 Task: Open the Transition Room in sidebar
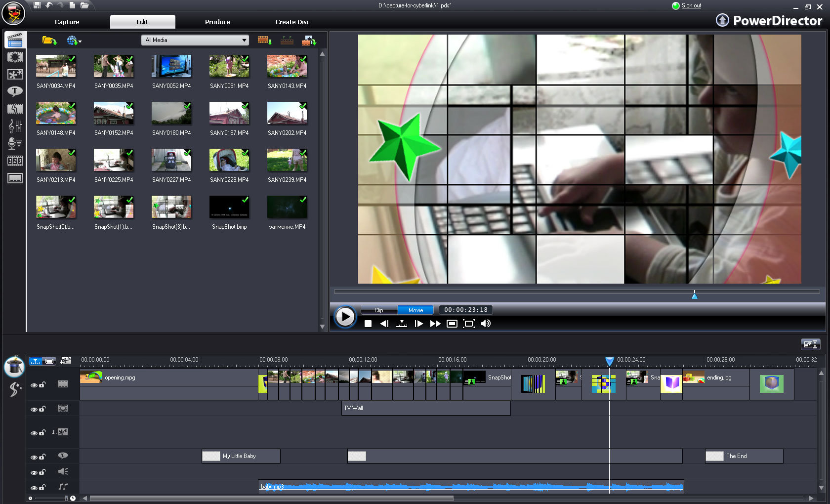pyautogui.click(x=15, y=109)
